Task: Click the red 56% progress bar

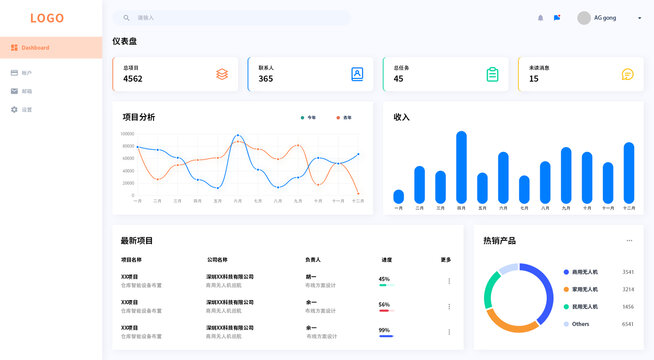Action: coord(386,310)
